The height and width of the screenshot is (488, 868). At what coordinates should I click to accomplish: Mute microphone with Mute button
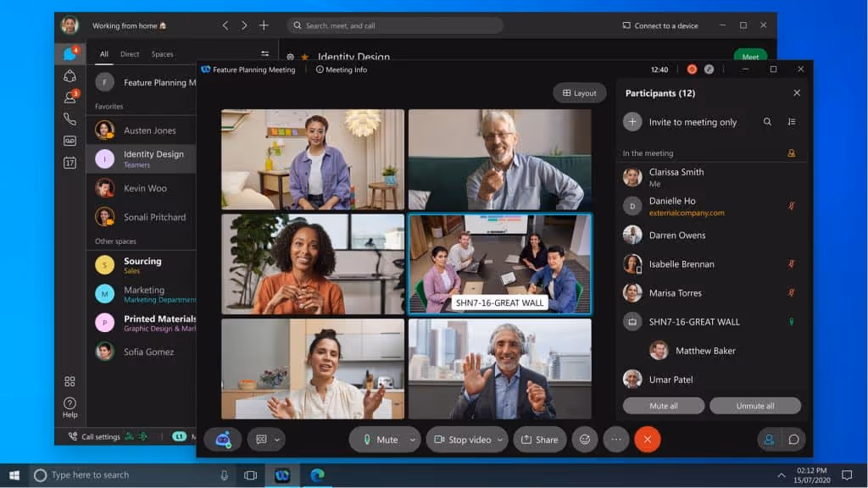pos(379,440)
